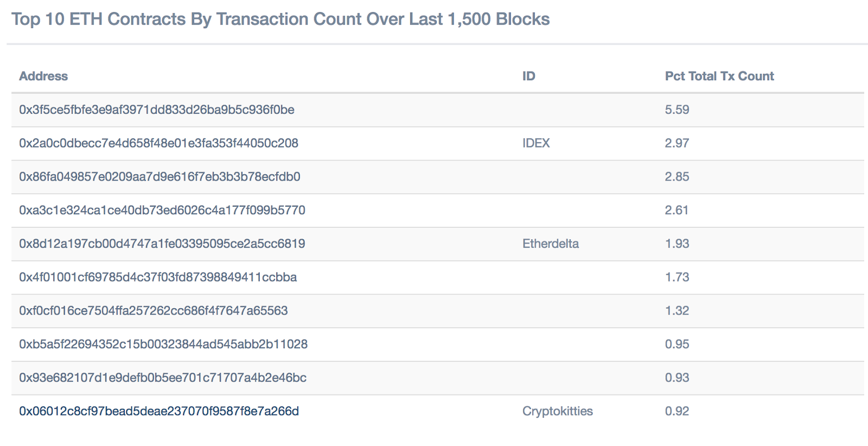Select address starting with 0x86fa049857
The image size is (868, 446).
point(159,177)
